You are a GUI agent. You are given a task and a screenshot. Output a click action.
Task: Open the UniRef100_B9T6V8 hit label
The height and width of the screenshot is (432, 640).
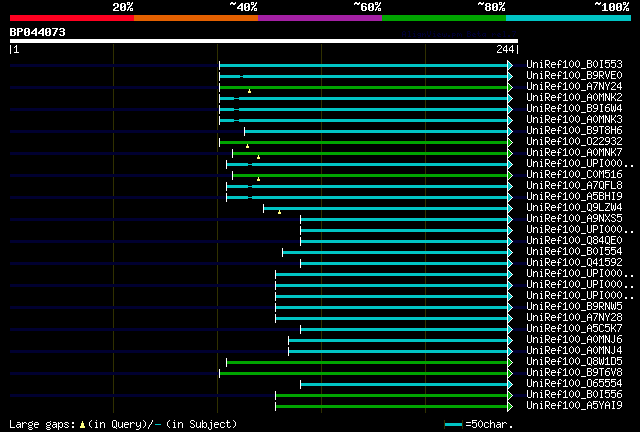coord(574,373)
